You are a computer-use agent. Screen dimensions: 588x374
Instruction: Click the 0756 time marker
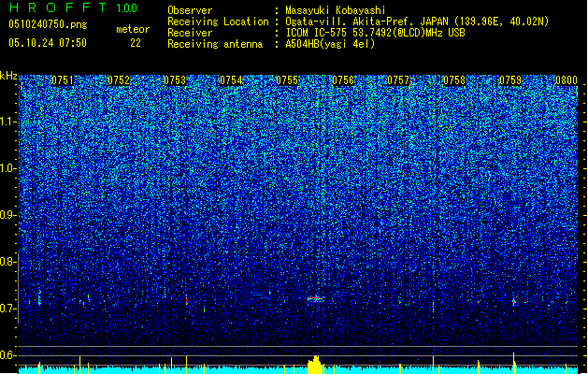pyautogui.click(x=343, y=80)
